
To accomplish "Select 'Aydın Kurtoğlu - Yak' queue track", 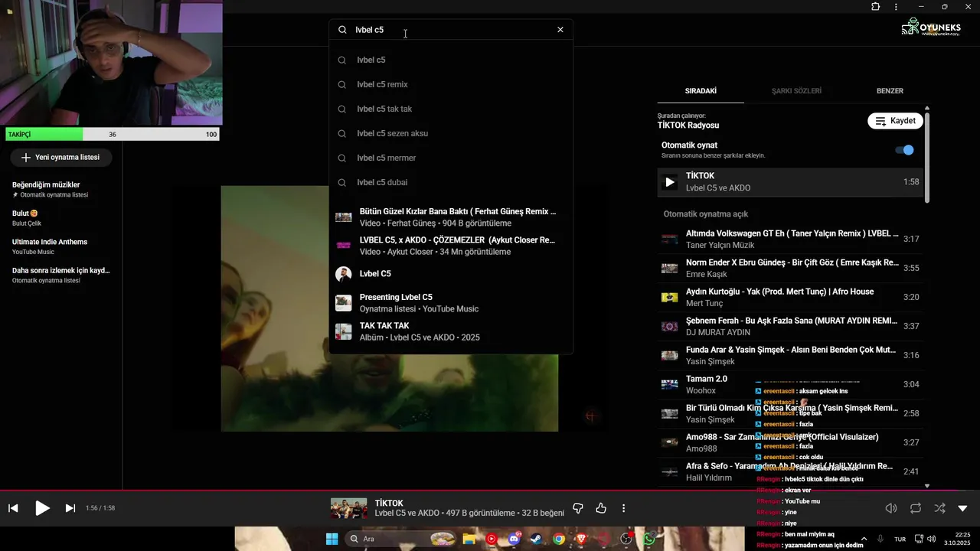I will [790, 297].
